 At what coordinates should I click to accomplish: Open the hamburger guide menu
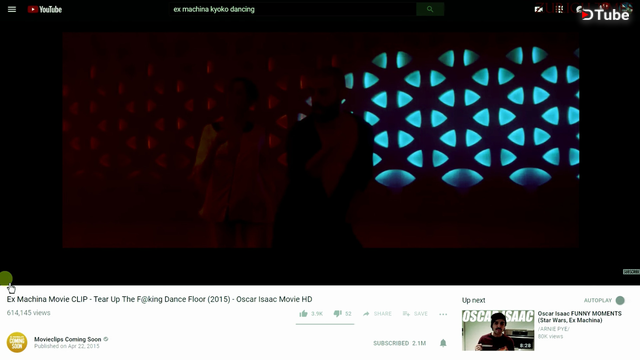(12, 9)
